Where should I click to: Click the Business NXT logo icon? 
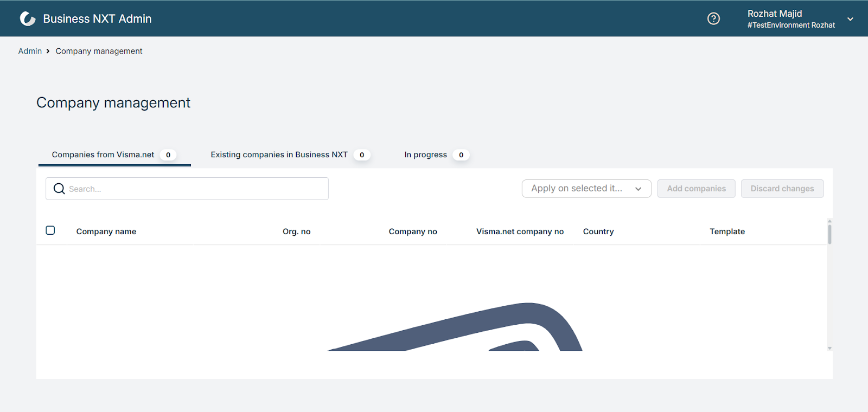[28, 19]
